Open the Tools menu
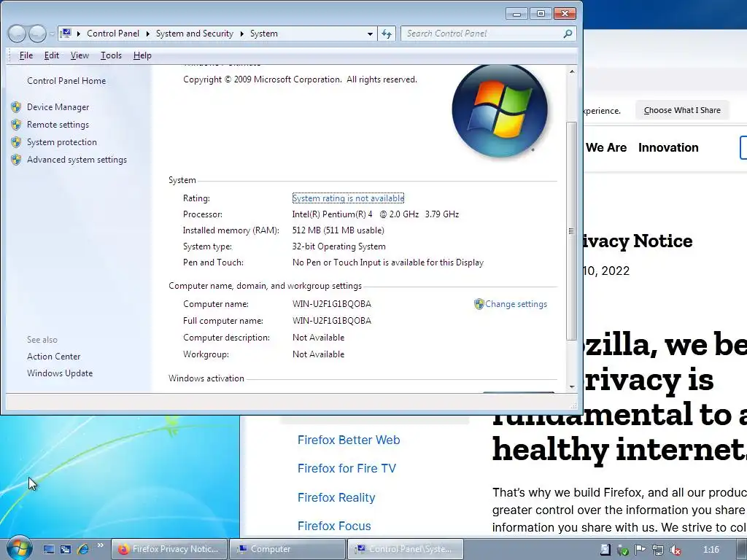The width and height of the screenshot is (747, 560). (111, 55)
